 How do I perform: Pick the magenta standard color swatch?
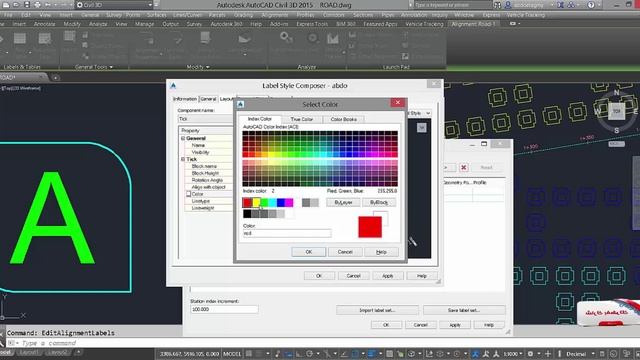pos(289,202)
